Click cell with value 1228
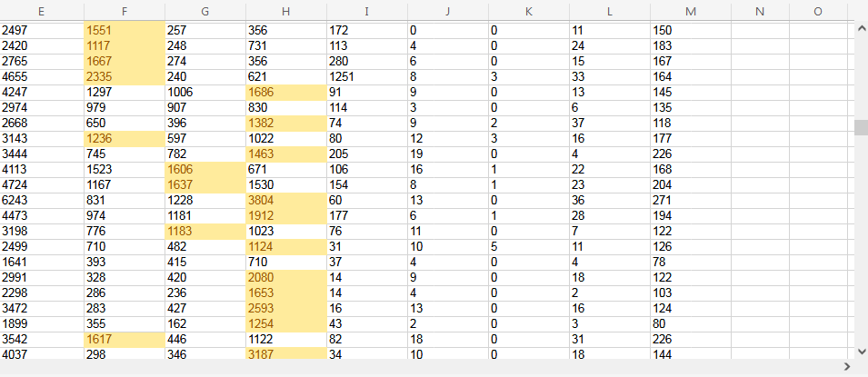Screen dimensions: 868x377 (205, 201)
